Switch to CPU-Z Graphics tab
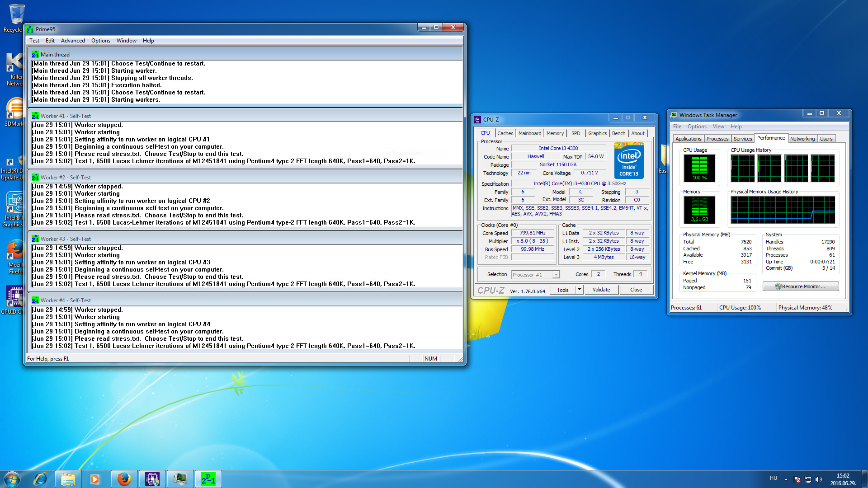The image size is (868, 488). tap(597, 133)
